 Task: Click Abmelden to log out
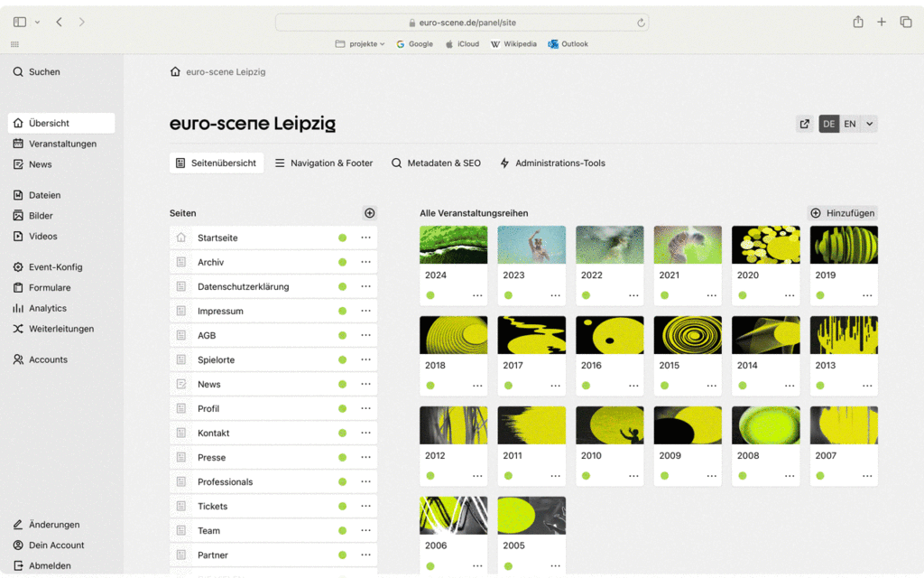tap(49, 565)
